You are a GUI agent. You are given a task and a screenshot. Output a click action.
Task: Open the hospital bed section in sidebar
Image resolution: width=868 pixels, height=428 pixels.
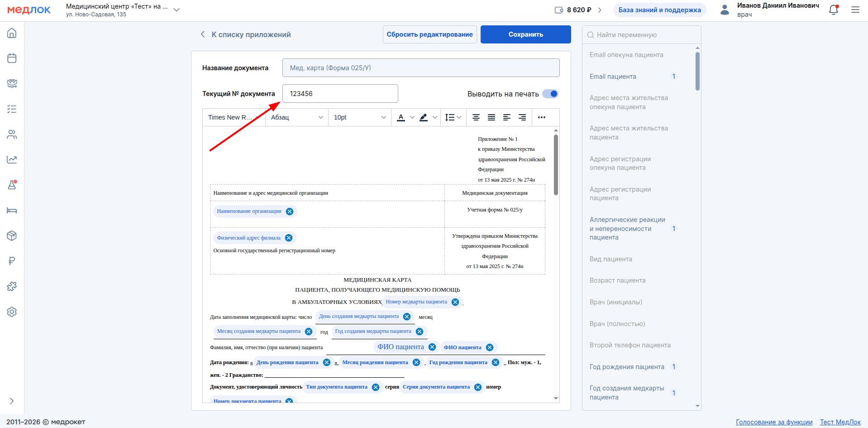coord(12,210)
